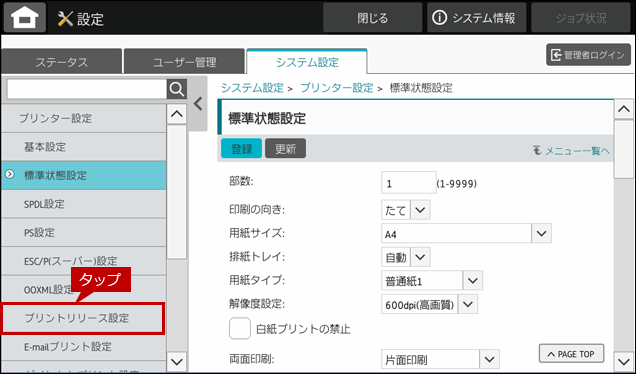The height and width of the screenshot is (374, 636).
Task: Open ESC/P(スーパー)設定 menu item
Action: coord(84,260)
